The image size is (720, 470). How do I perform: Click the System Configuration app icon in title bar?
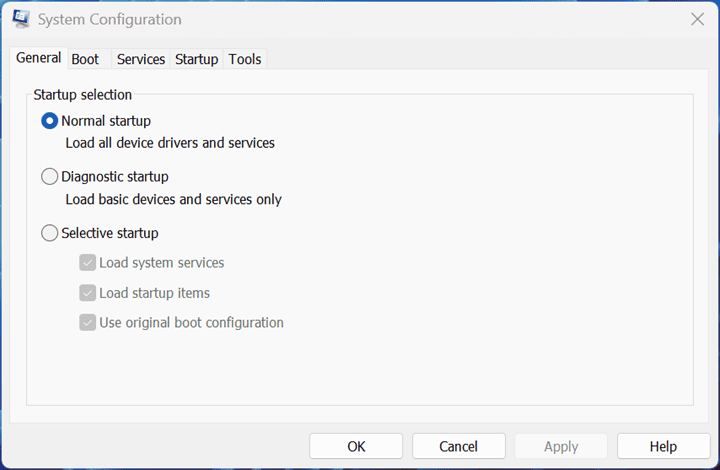click(21, 19)
